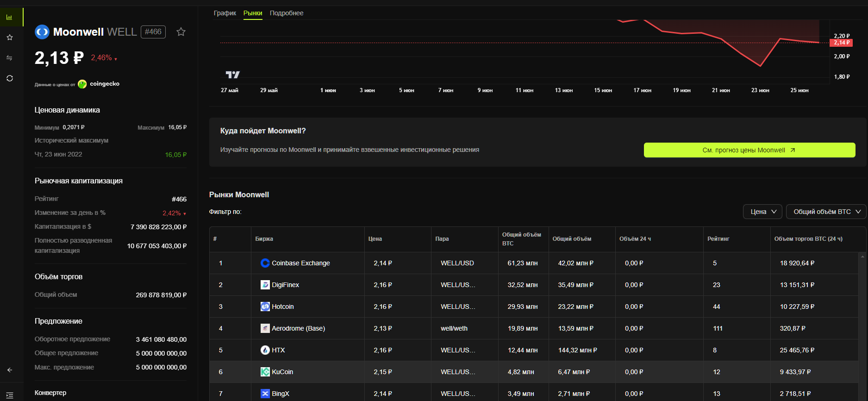
Task: Toggle the favorite star next to Moonwell
Action: 181,32
